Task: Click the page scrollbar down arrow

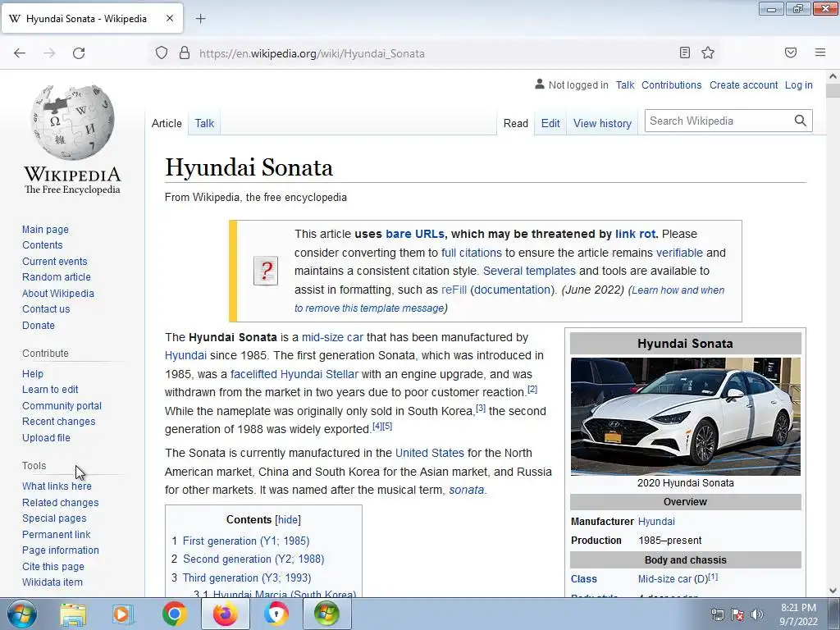Action: 833,591
